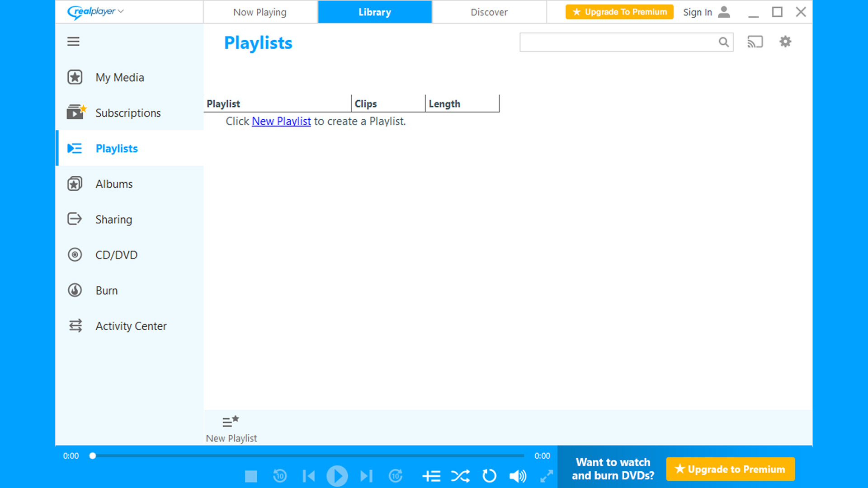
Task: Toggle shuffle playback
Action: pyautogui.click(x=460, y=476)
